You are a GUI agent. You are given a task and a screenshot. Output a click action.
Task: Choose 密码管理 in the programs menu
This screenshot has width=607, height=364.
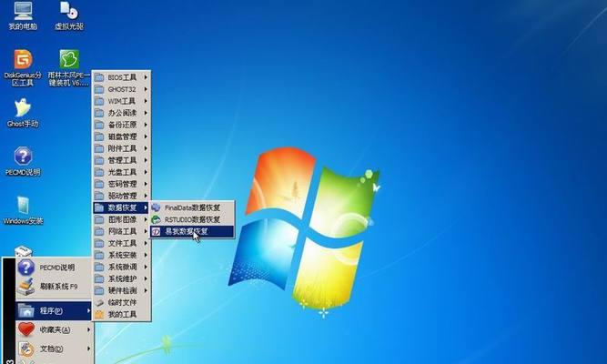pyautogui.click(x=122, y=184)
